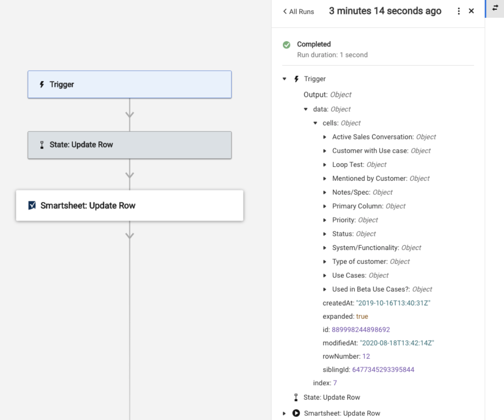Screen dimensions: 504x420
Task: Click the connector arrow below Smartsheet: Update Row block
Action: (x=130, y=235)
